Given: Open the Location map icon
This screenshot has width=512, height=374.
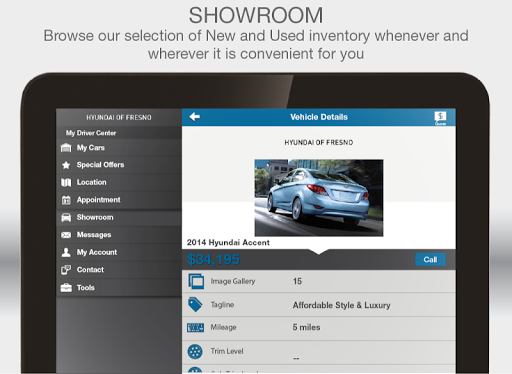Looking at the screenshot, I should tap(66, 182).
